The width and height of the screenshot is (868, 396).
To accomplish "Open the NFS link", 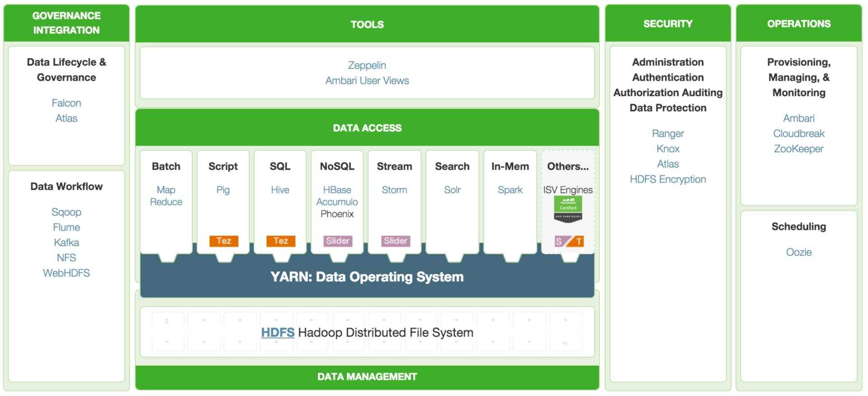I will pyautogui.click(x=66, y=258).
